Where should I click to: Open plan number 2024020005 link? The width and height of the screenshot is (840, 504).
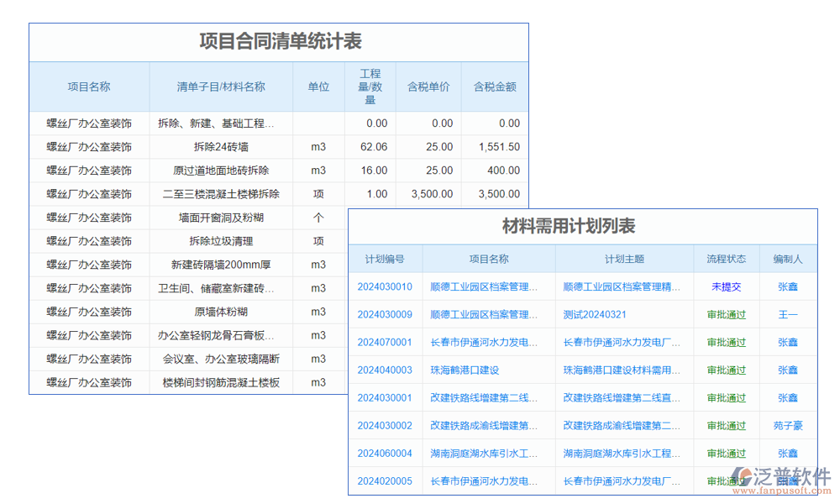(386, 480)
